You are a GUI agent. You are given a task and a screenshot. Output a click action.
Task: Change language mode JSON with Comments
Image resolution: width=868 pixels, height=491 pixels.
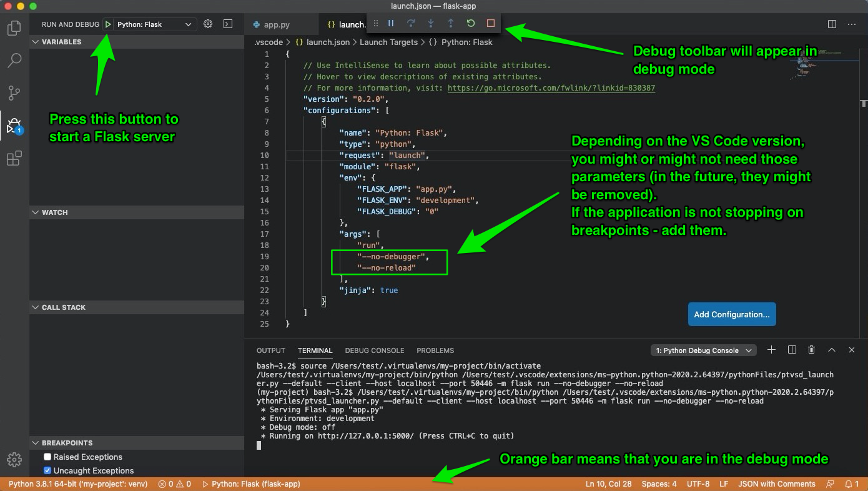(x=777, y=484)
